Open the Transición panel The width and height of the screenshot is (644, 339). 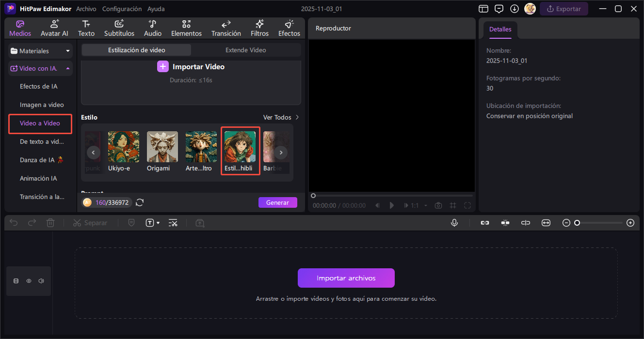click(x=226, y=28)
